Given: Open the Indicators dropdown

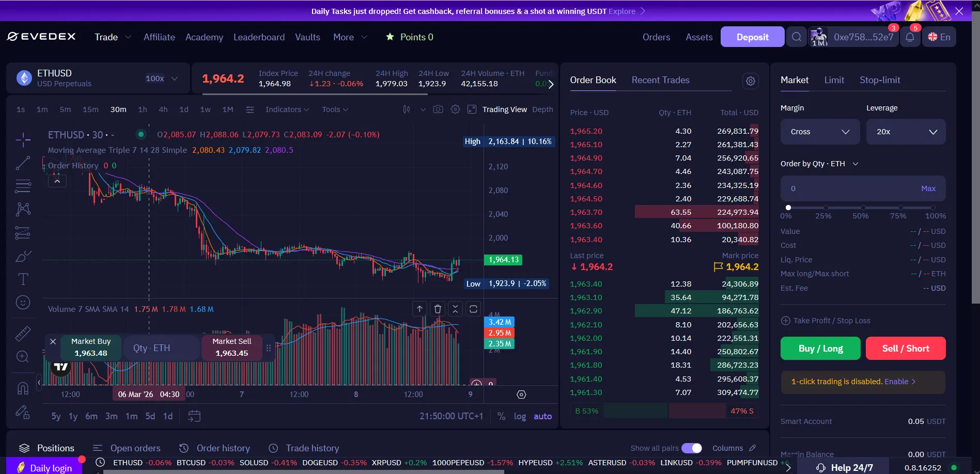Looking at the screenshot, I should (x=287, y=109).
